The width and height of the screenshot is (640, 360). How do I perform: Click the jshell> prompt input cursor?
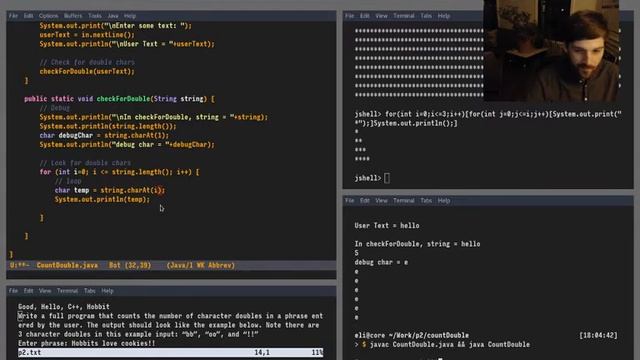(x=387, y=178)
